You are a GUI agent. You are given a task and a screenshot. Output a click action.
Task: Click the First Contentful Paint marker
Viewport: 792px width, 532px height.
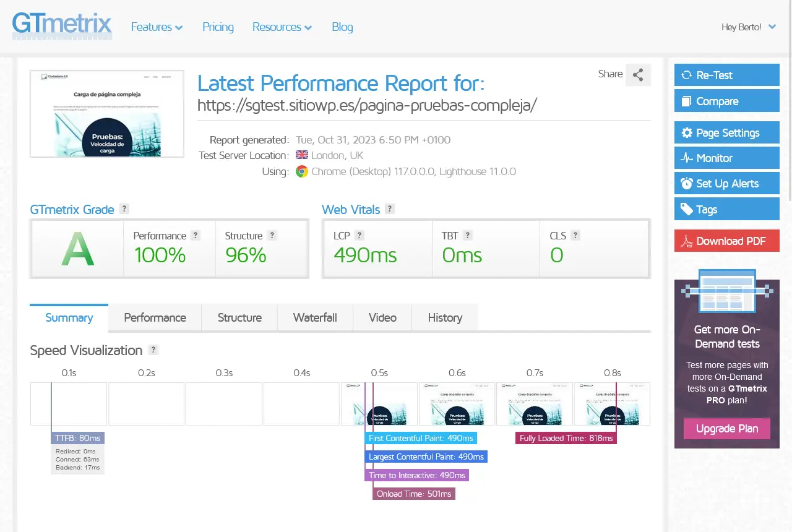[x=421, y=438]
